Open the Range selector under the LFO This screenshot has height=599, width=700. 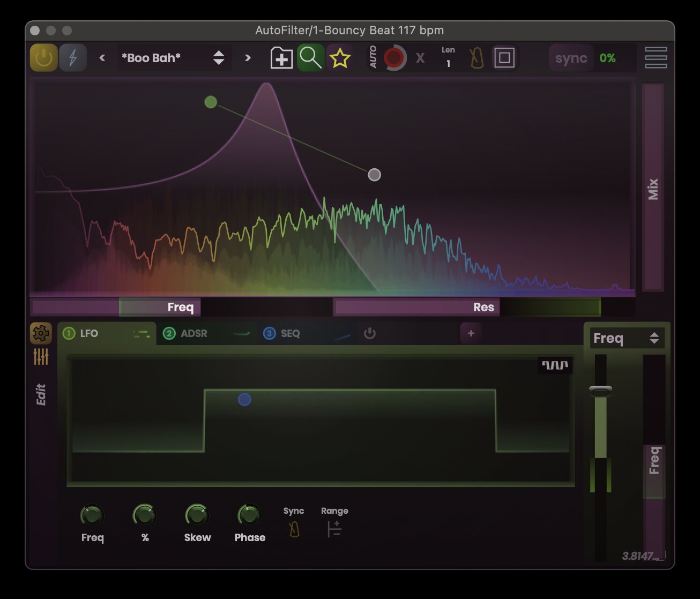click(x=334, y=529)
